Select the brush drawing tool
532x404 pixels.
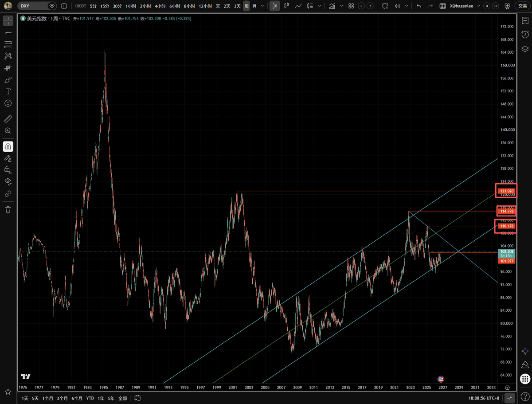[x=8, y=80]
